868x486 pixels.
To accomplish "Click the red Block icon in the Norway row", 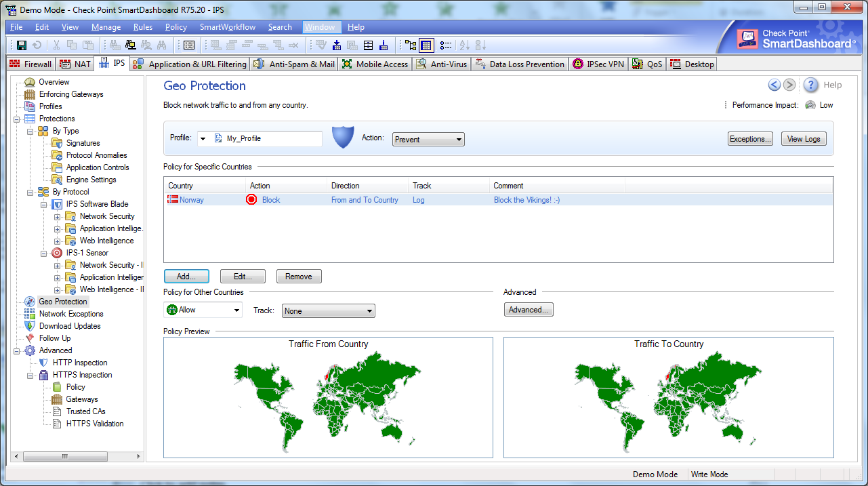I will 251,200.
